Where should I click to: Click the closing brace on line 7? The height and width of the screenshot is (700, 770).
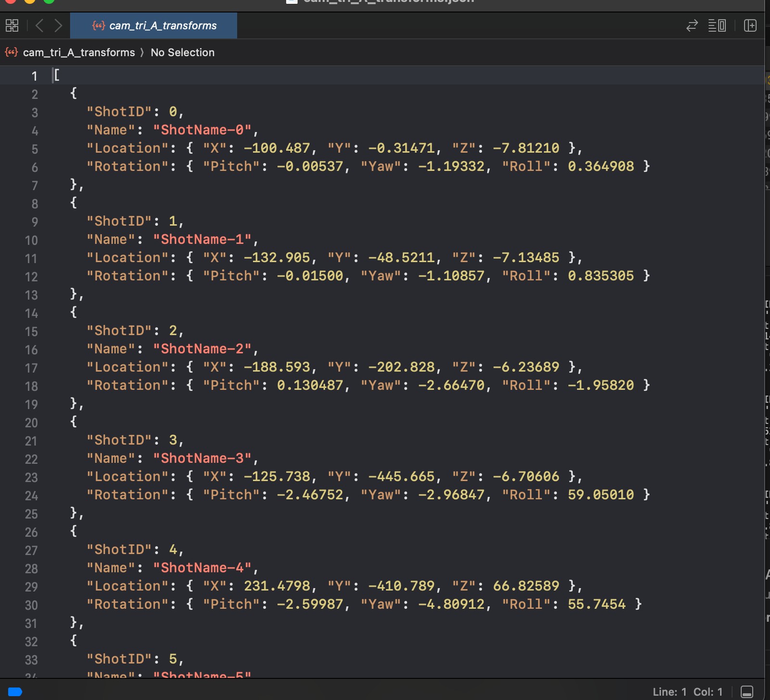click(x=74, y=184)
